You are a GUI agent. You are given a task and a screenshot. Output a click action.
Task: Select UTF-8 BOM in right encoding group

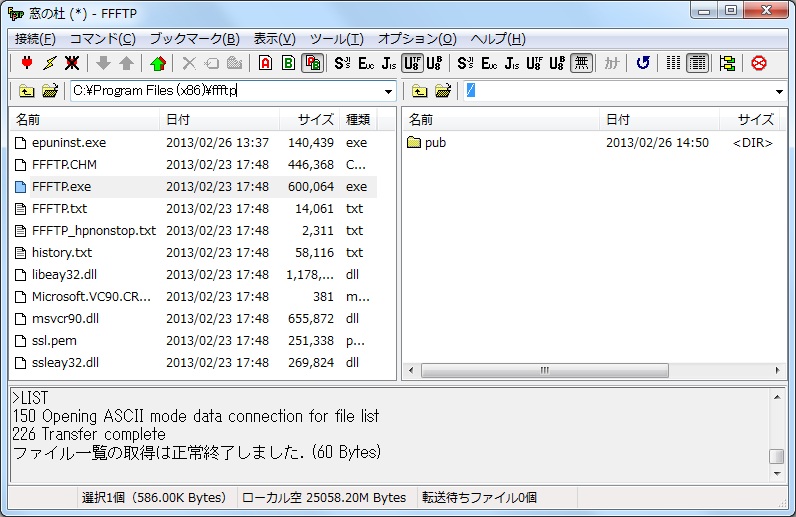pos(557,63)
